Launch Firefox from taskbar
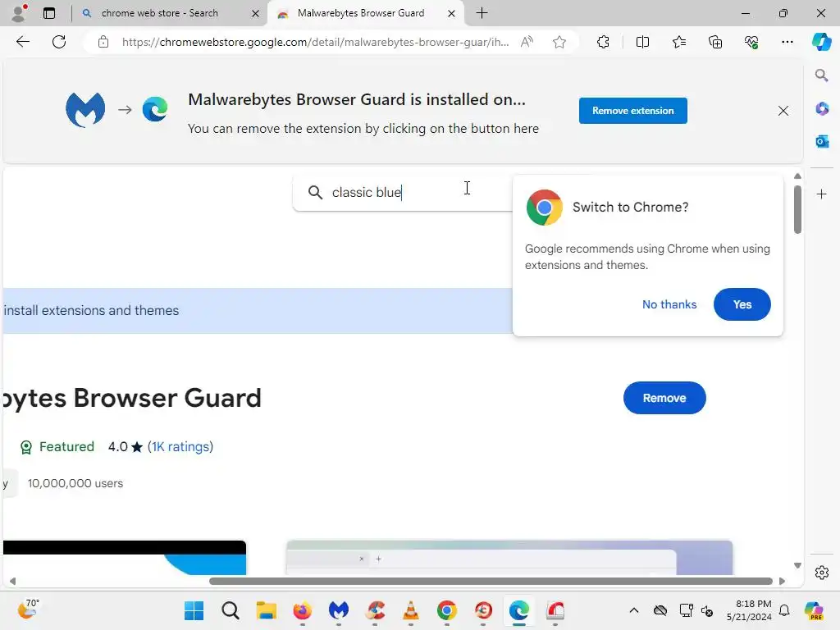The width and height of the screenshot is (840, 630). [302, 610]
